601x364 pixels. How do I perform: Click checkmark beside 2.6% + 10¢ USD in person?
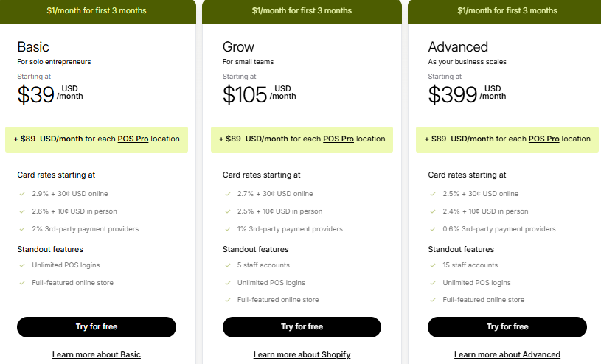point(21,211)
